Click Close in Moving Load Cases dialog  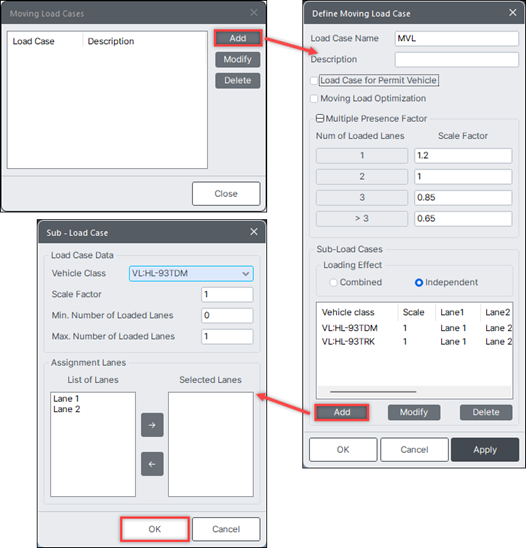point(226,194)
